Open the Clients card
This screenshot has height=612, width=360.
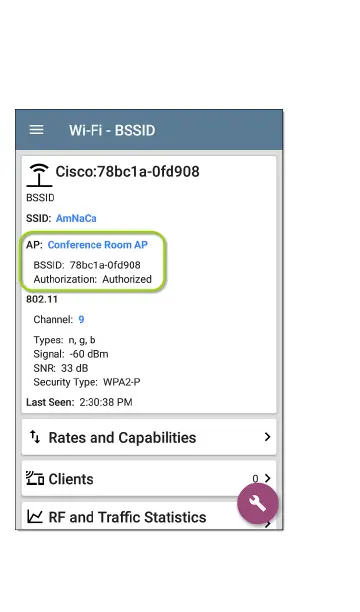coord(149,479)
